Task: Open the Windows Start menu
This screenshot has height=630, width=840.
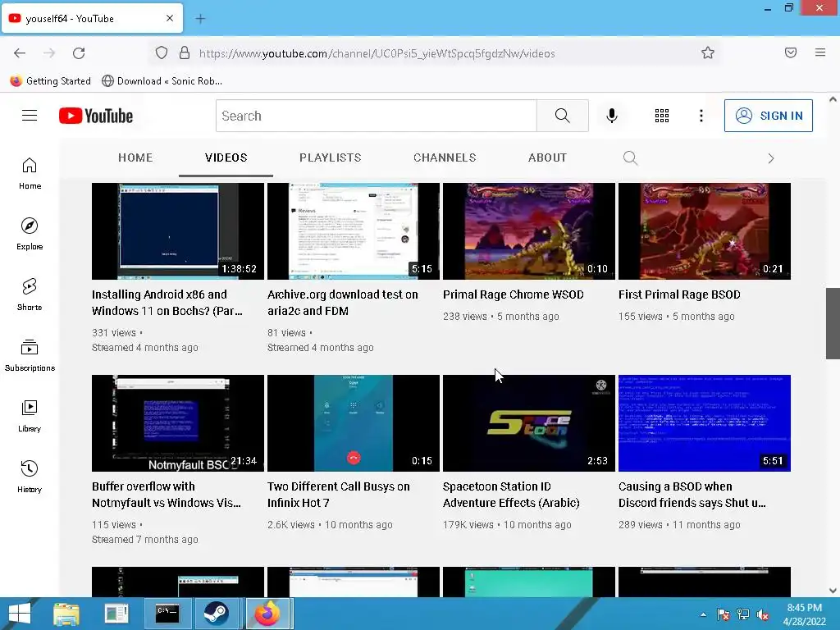Action: [x=20, y=614]
